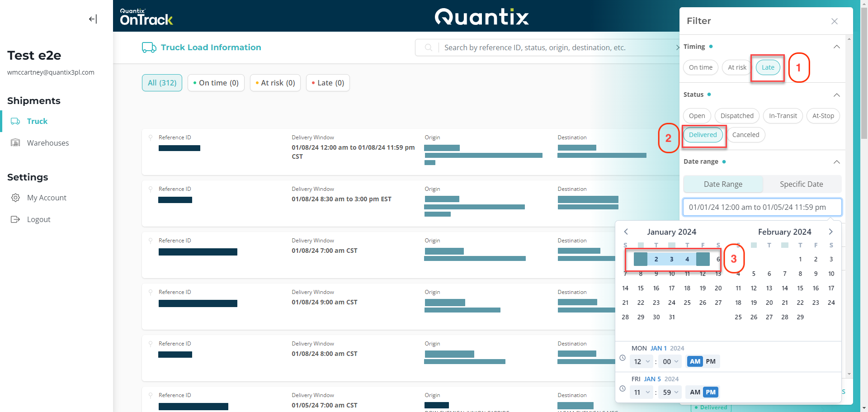Go to previous month in calendar
This screenshot has height=412, width=868.
coord(626,232)
